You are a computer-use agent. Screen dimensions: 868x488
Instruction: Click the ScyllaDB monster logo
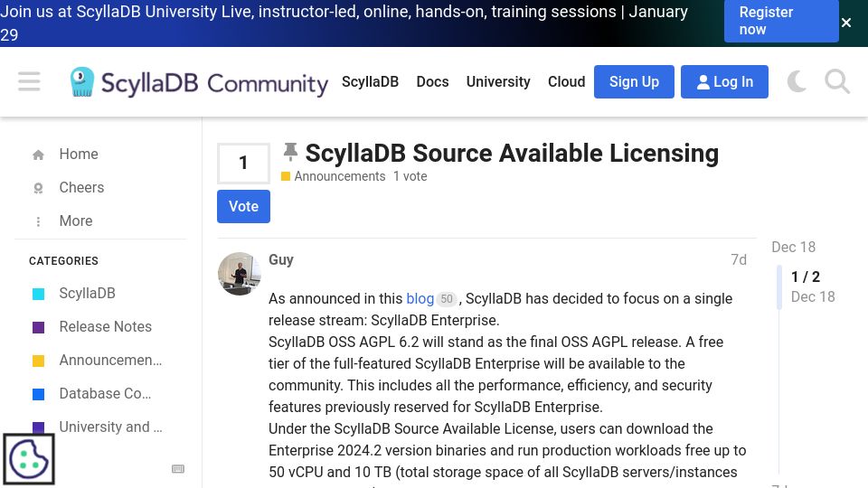(x=82, y=82)
